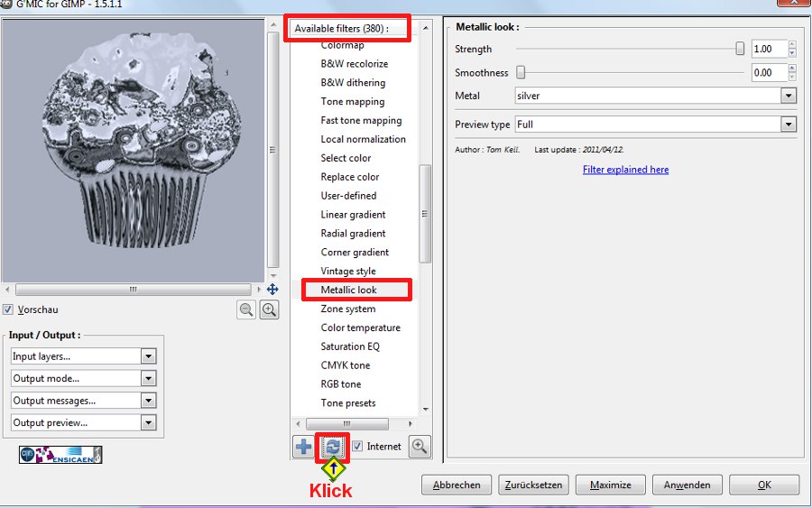Image resolution: width=812 pixels, height=508 pixels.
Task: Select the Saturation EQ filter
Action: [350, 346]
